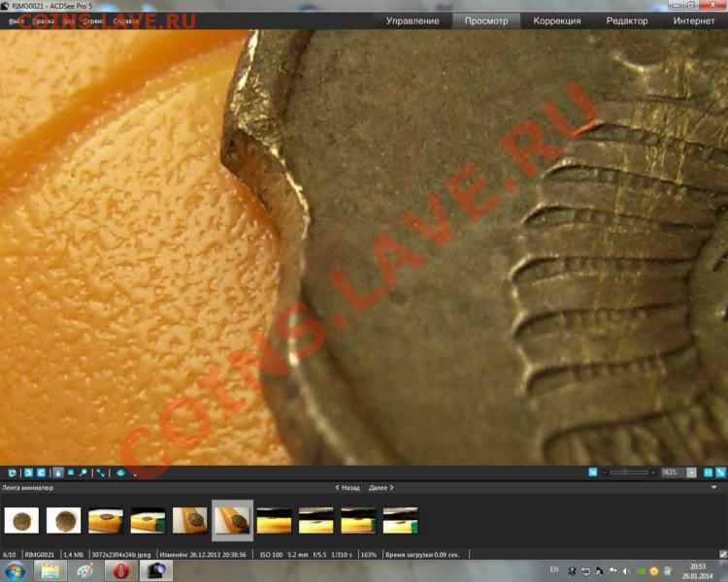Select the Zoom magnifier tool
This screenshot has width=728, height=582.
pos(83,472)
